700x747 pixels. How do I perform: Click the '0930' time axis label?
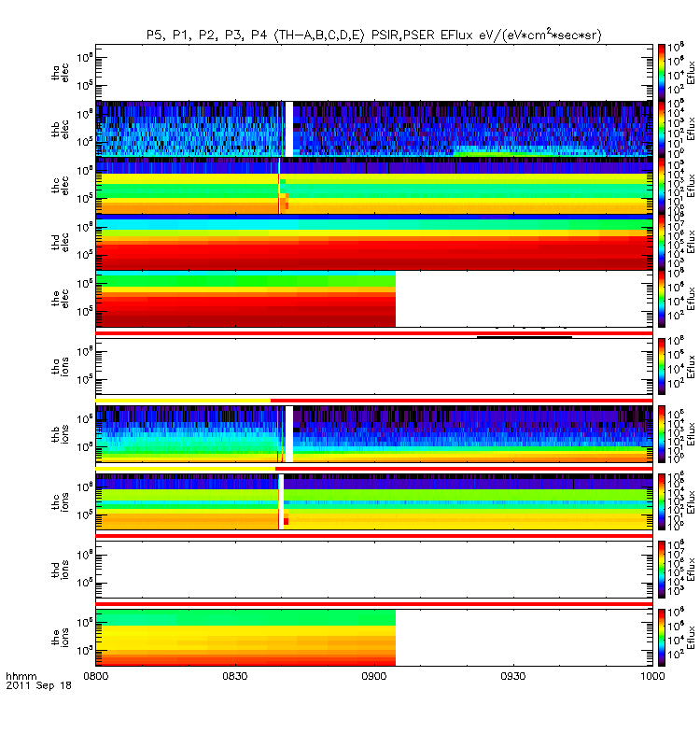click(x=513, y=676)
